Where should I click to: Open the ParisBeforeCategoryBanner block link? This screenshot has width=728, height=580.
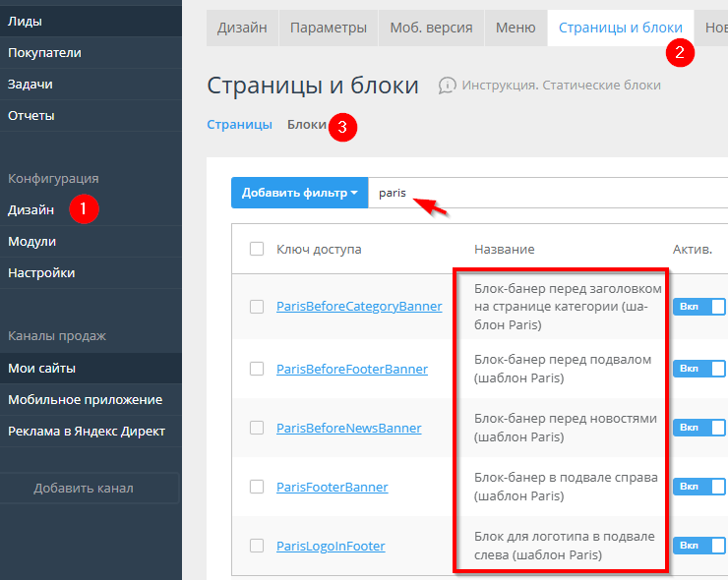point(359,307)
